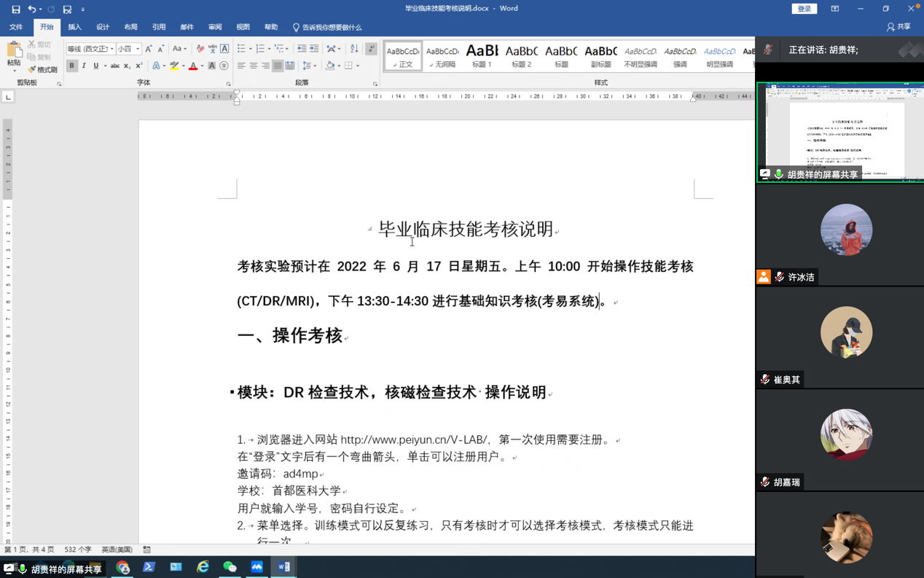This screenshot has width=924, height=578.
Task: Increase paragraph indent
Action: [314, 49]
